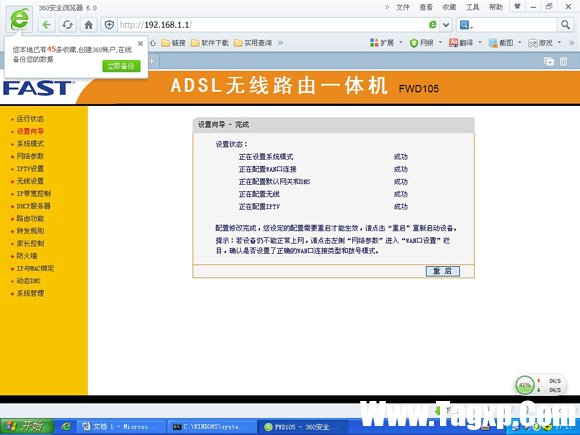The height and width of the screenshot is (435, 580).
Task: Click the 360 browser logo icon
Action: (19, 20)
